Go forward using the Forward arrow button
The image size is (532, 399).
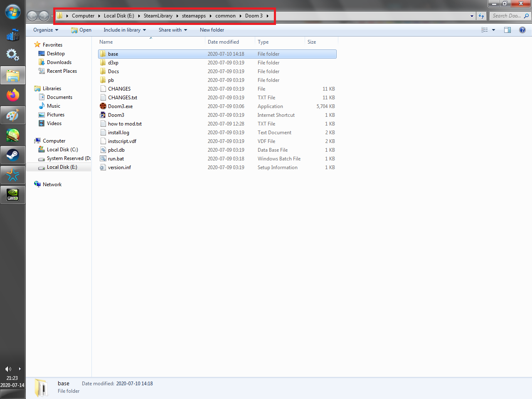pos(44,16)
